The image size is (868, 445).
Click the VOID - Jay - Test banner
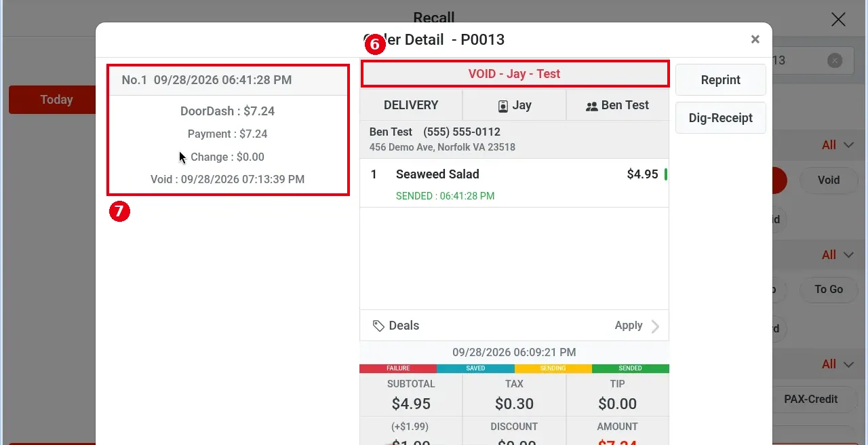(x=515, y=74)
